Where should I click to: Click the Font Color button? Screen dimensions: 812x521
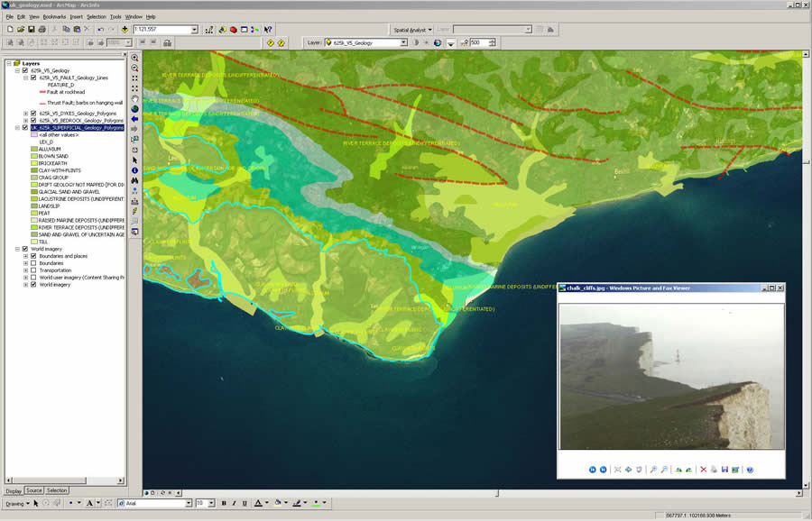pyautogui.click(x=258, y=503)
